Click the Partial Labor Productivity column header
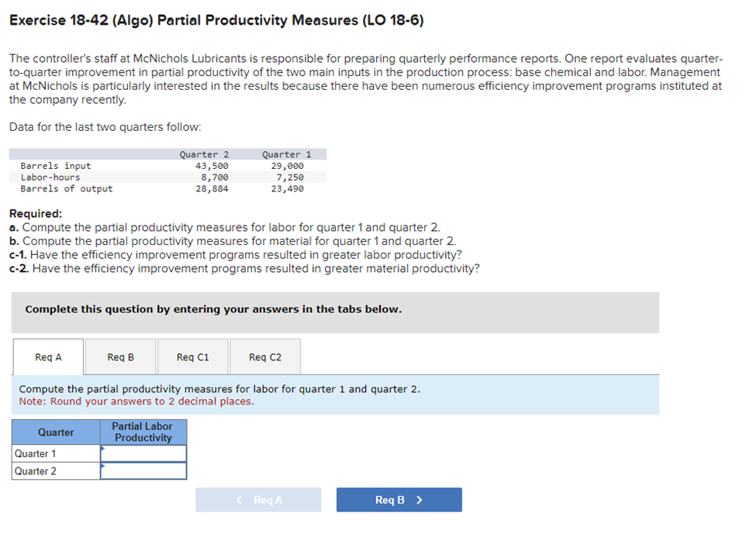 (x=143, y=432)
